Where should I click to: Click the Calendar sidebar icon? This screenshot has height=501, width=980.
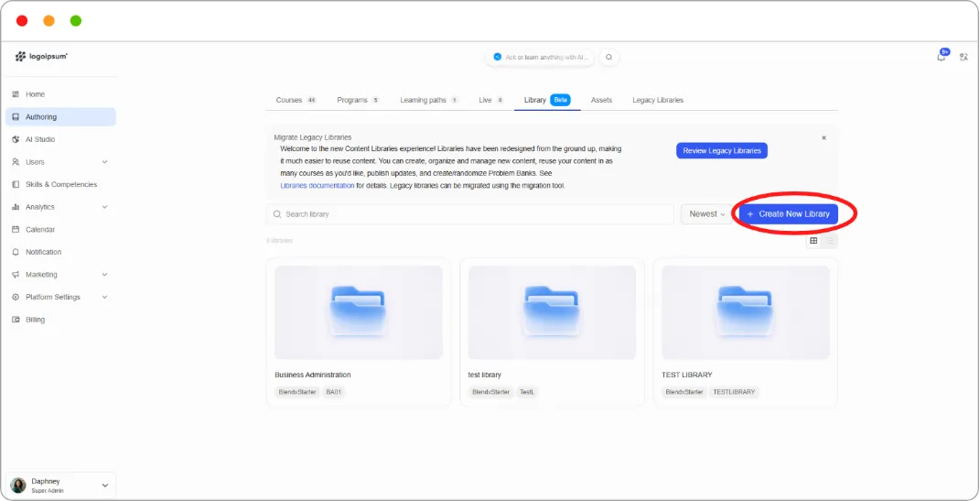coord(16,230)
